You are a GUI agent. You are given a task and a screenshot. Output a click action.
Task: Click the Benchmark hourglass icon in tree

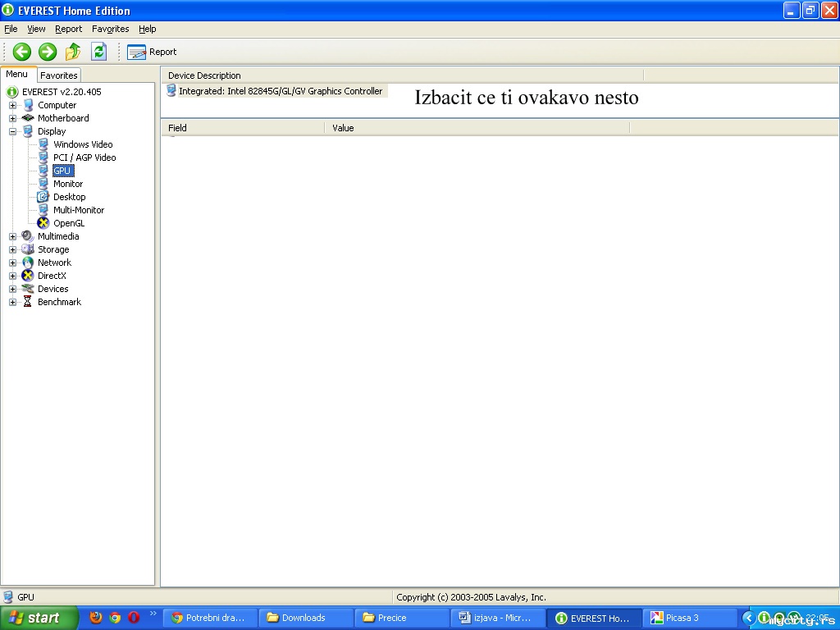27,302
